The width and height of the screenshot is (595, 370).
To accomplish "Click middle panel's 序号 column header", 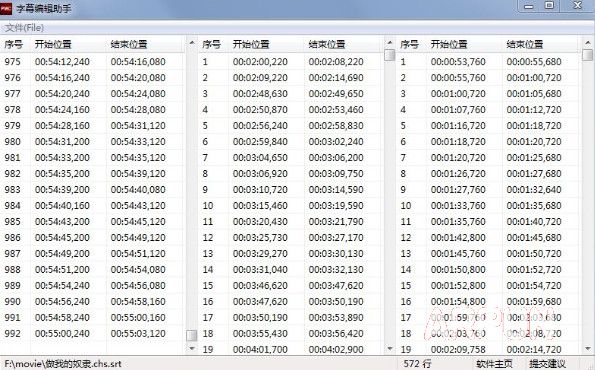I will (x=213, y=44).
